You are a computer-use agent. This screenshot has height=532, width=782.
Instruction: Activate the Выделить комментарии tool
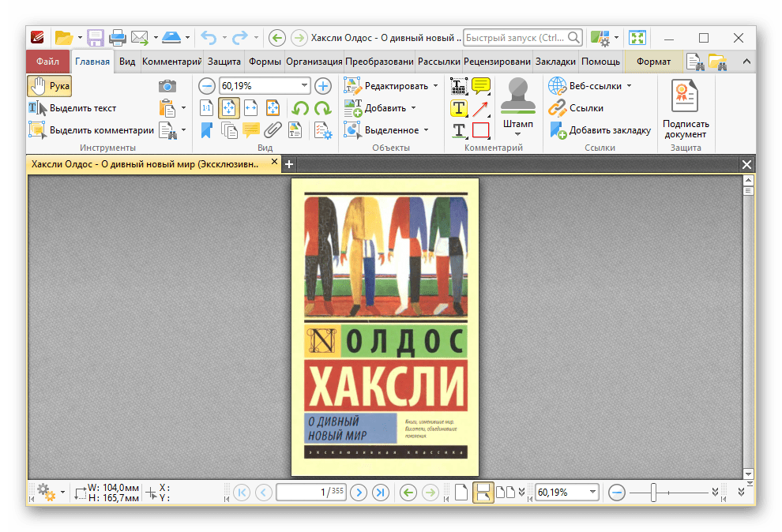[92, 130]
